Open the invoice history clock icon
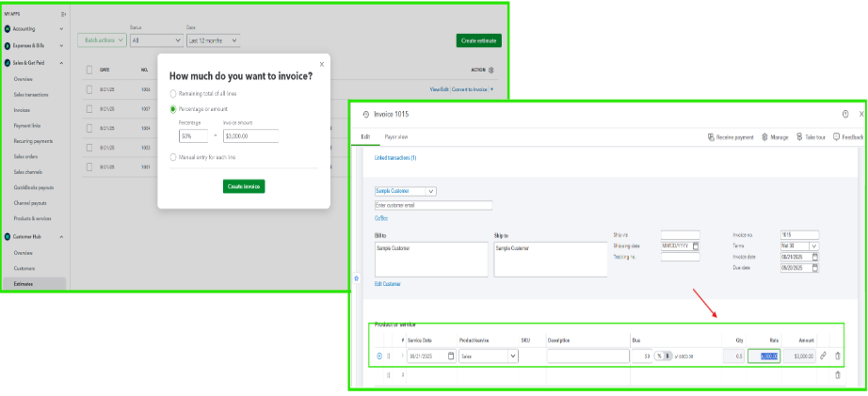Screen dimensions: 868x396 pos(366,115)
